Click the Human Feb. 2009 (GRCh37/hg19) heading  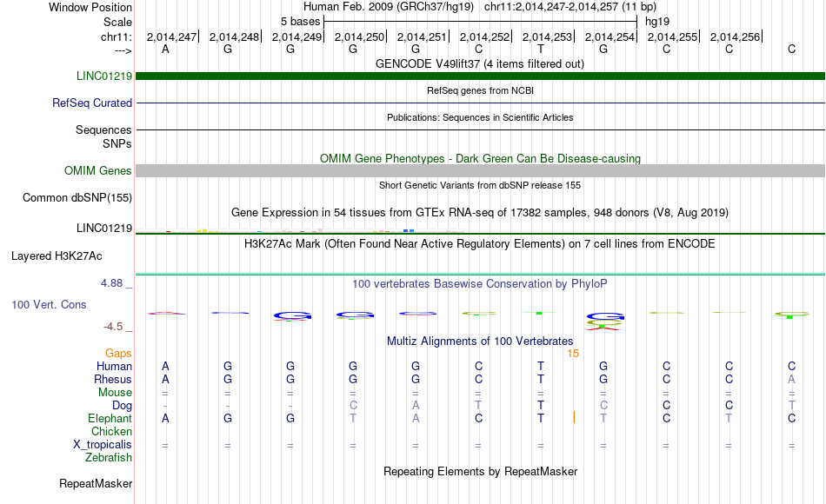[x=389, y=7]
